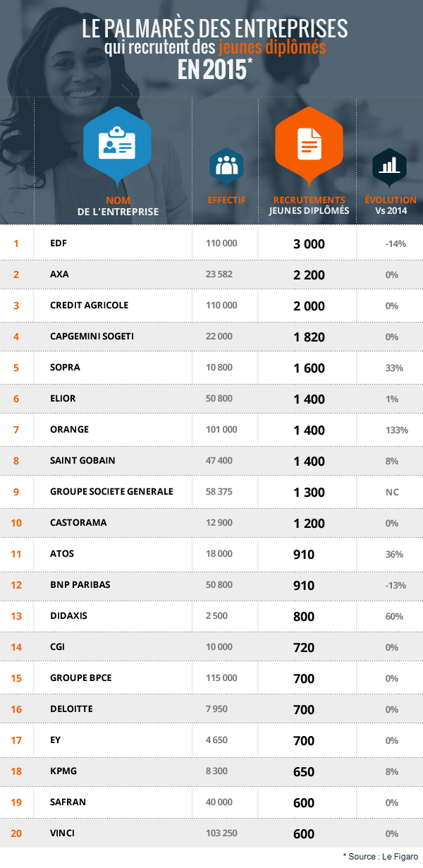
Task: Click the Vinci company name
Action: click(62, 833)
